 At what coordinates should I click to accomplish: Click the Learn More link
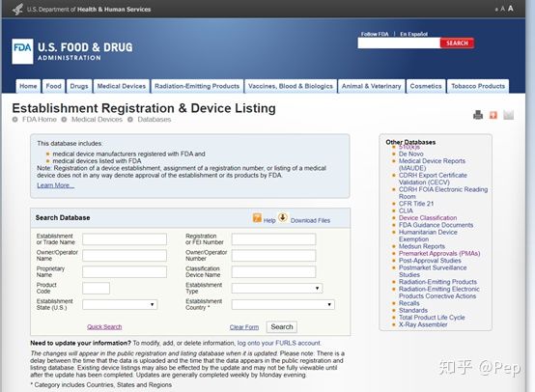point(56,185)
